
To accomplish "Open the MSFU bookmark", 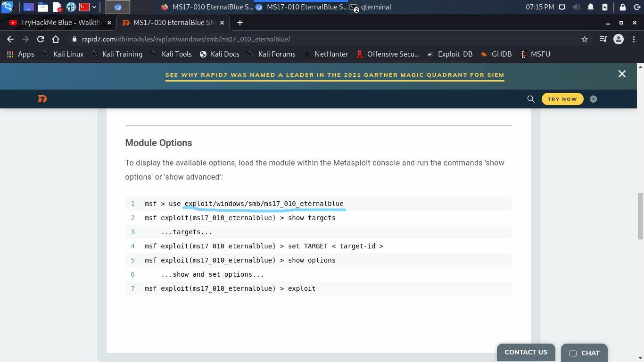I will (535, 54).
